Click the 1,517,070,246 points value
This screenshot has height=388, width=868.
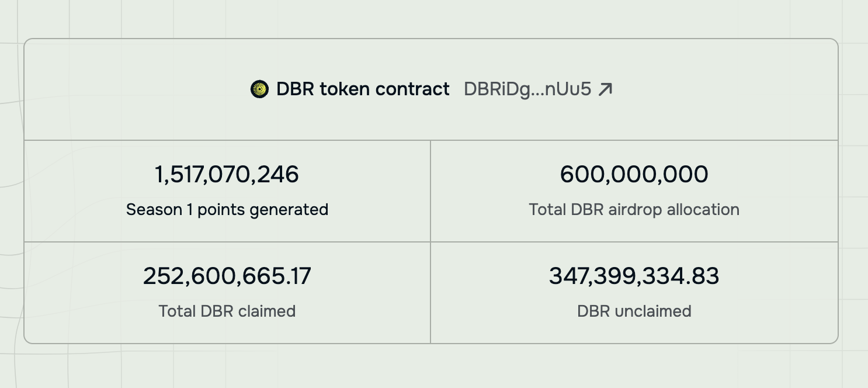pyautogui.click(x=227, y=174)
